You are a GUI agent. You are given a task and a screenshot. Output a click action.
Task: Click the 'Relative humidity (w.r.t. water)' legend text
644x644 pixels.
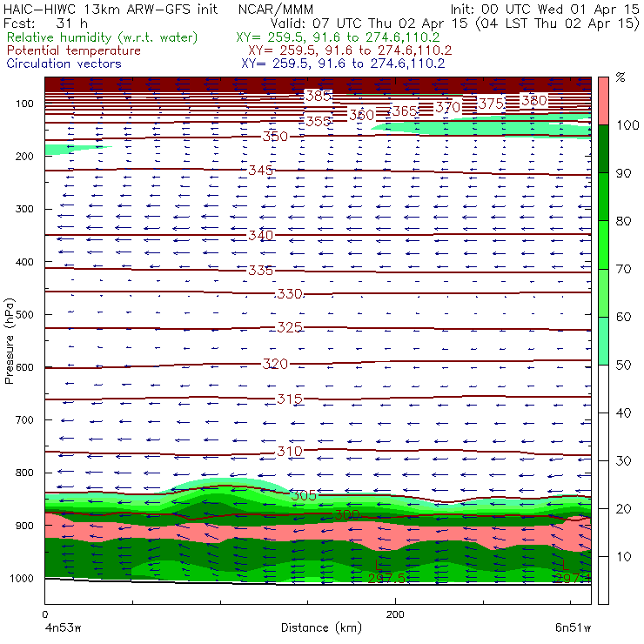point(103,37)
